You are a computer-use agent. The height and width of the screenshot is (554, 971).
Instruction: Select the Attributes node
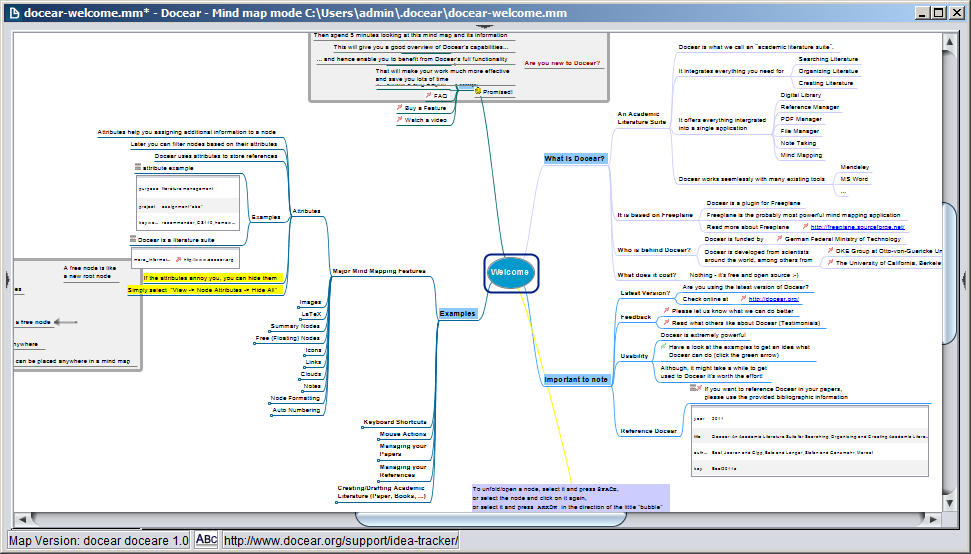(306, 211)
